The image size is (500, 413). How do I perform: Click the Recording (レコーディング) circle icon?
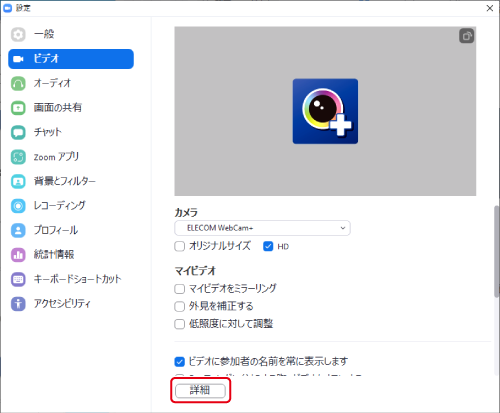(x=18, y=206)
